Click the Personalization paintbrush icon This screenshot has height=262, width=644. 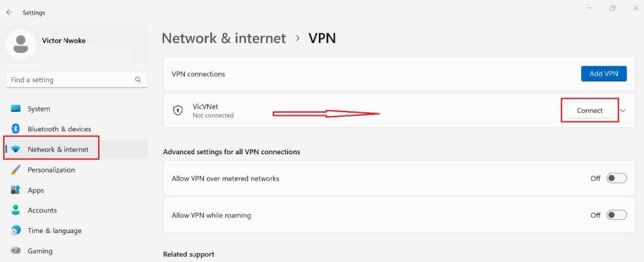16,170
